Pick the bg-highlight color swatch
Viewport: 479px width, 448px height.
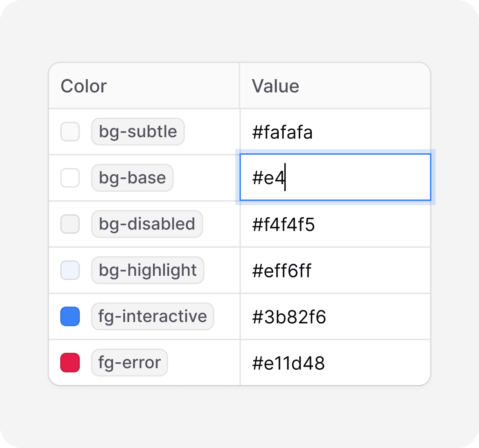click(70, 270)
